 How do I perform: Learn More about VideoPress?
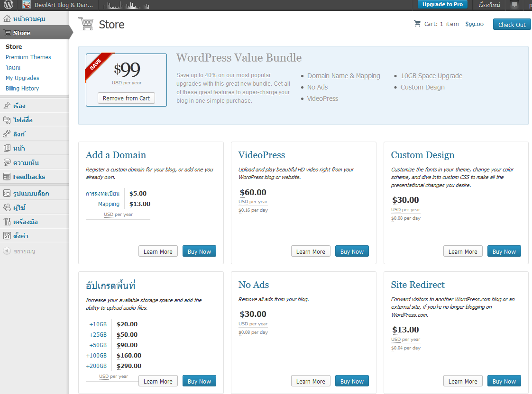click(311, 251)
